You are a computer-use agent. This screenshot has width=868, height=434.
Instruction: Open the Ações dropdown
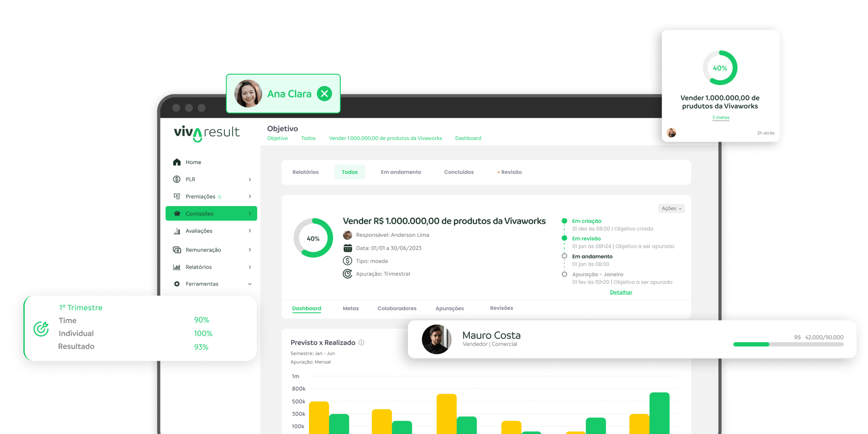point(671,209)
